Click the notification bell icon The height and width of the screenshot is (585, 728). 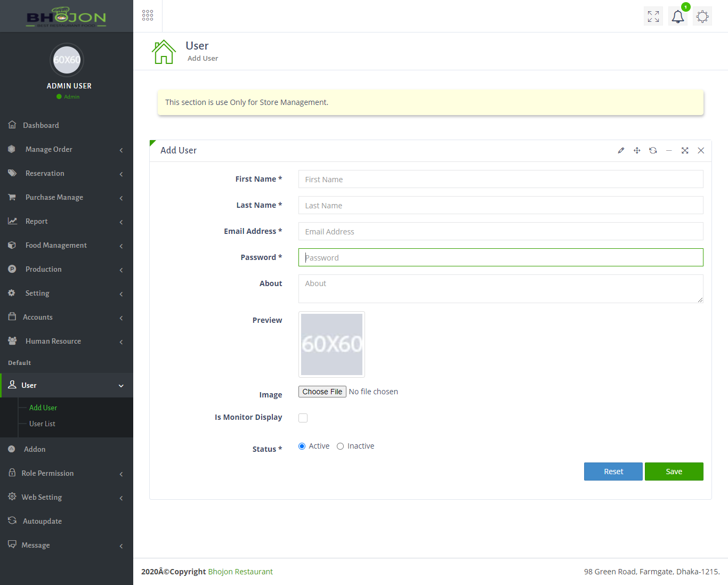pyautogui.click(x=677, y=17)
